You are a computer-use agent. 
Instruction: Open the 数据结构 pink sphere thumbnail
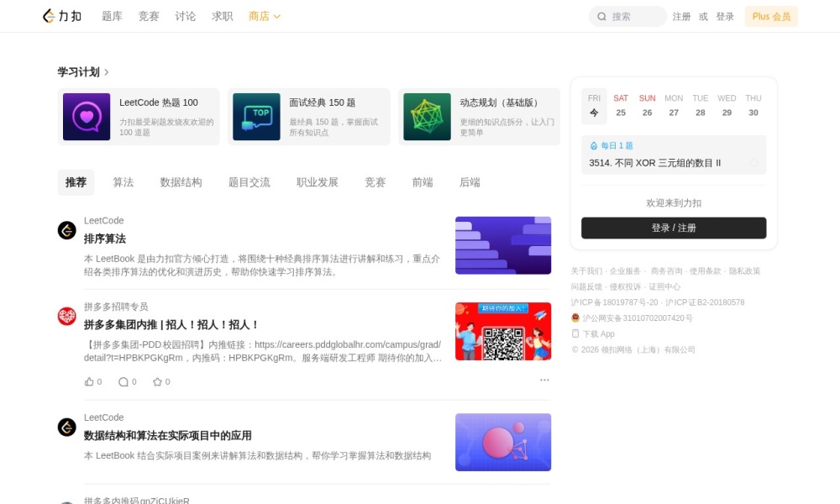coord(503,443)
